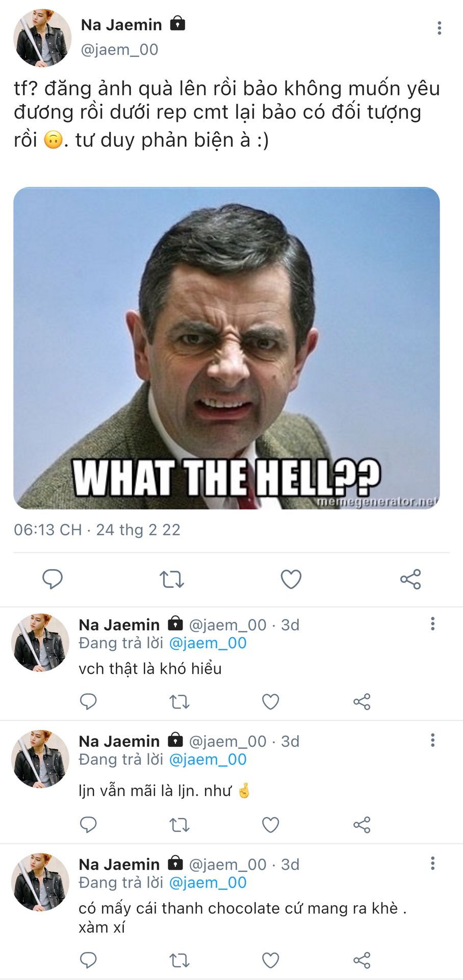The height and width of the screenshot is (980, 463).
Task: Like the main tweet
Action: (x=291, y=579)
